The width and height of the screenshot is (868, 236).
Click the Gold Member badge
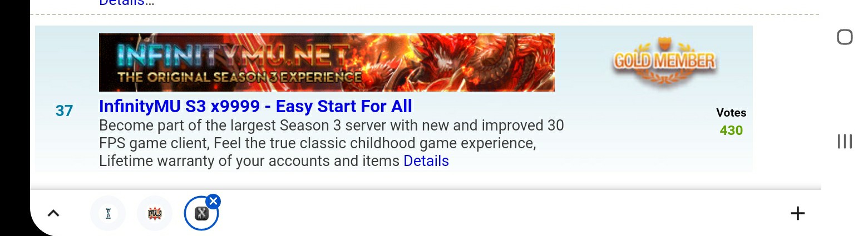(665, 61)
